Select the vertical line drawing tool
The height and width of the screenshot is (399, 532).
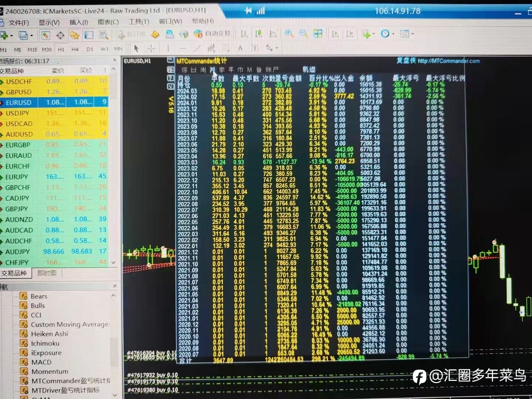click(168, 48)
